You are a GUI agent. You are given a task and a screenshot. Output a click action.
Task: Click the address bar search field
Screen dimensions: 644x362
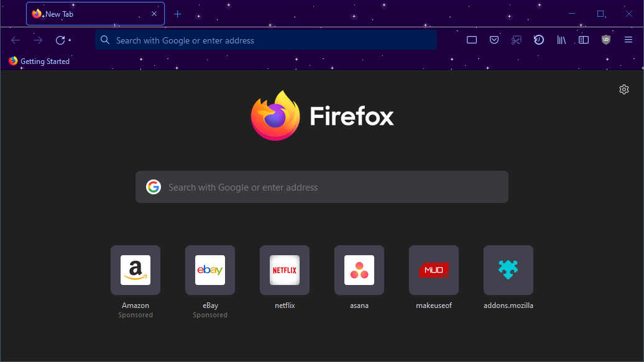267,40
